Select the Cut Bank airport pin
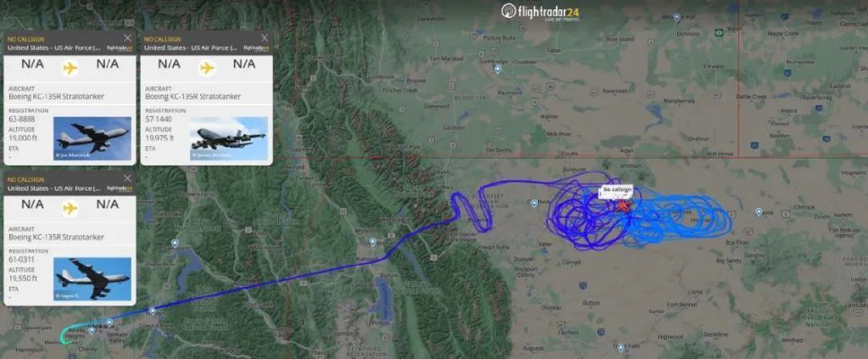 pos(534,203)
